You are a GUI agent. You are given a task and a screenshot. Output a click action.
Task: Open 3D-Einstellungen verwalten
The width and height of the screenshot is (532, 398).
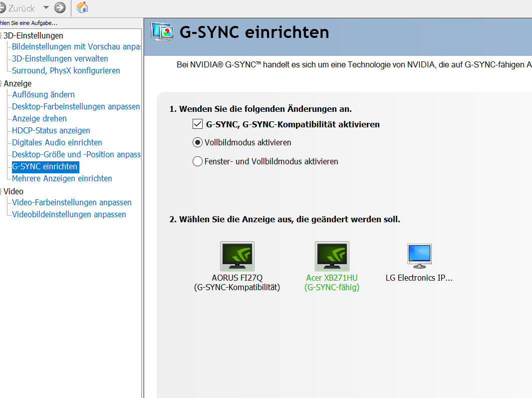(60, 58)
